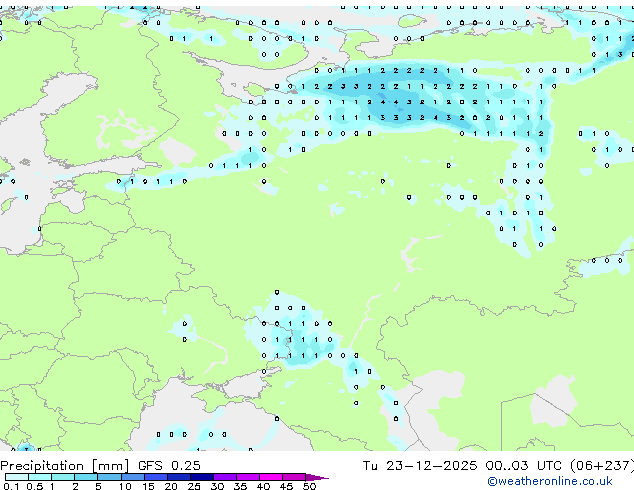Click the '(06+237)' forecast run text
This screenshot has height=490, width=634.
pos(602,465)
